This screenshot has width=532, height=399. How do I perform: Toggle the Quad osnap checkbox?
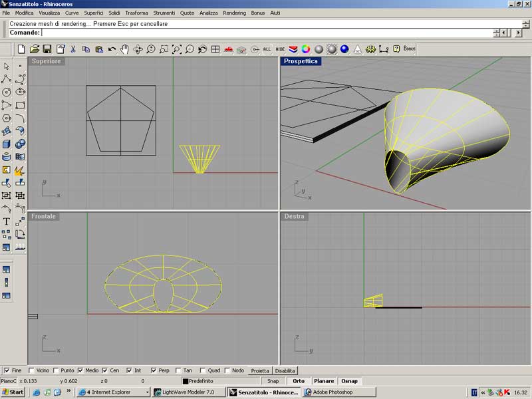pos(202,370)
